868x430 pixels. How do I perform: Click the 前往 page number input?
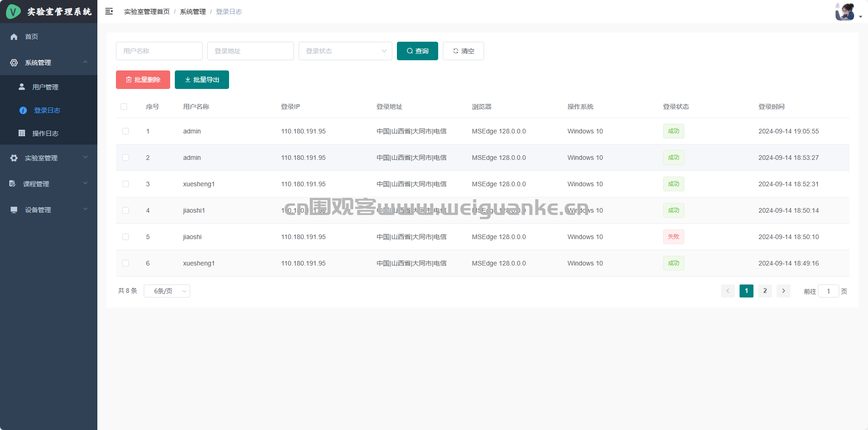(x=829, y=291)
